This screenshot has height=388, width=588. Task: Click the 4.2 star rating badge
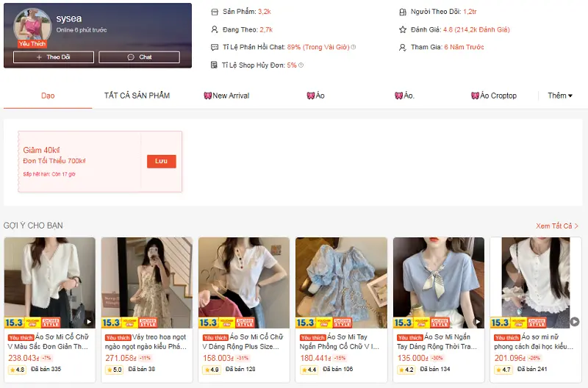click(x=406, y=370)
